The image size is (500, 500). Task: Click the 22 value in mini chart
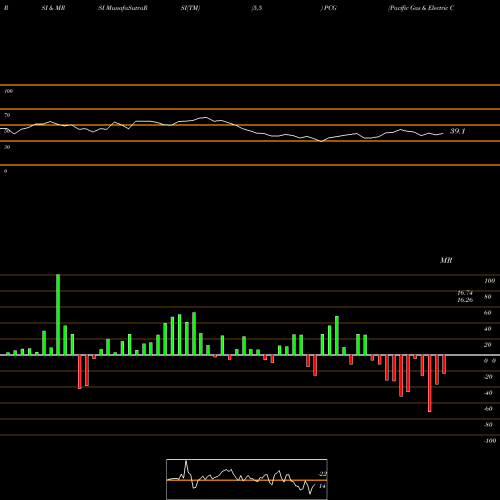pos(323,474)
